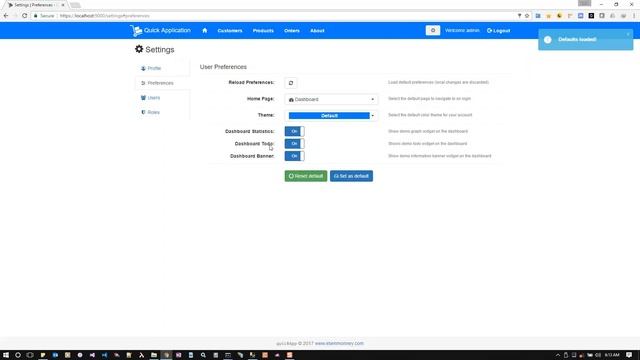Click the Defaults loaded notification info icon
640x360 pixels.
[x=548, y=40]
